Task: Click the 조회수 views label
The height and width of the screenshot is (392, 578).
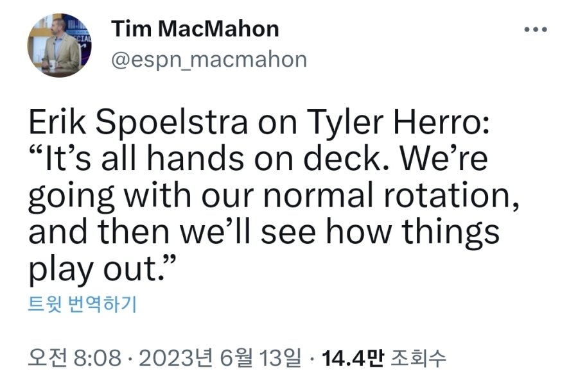Action: click(x=418, y=357)
